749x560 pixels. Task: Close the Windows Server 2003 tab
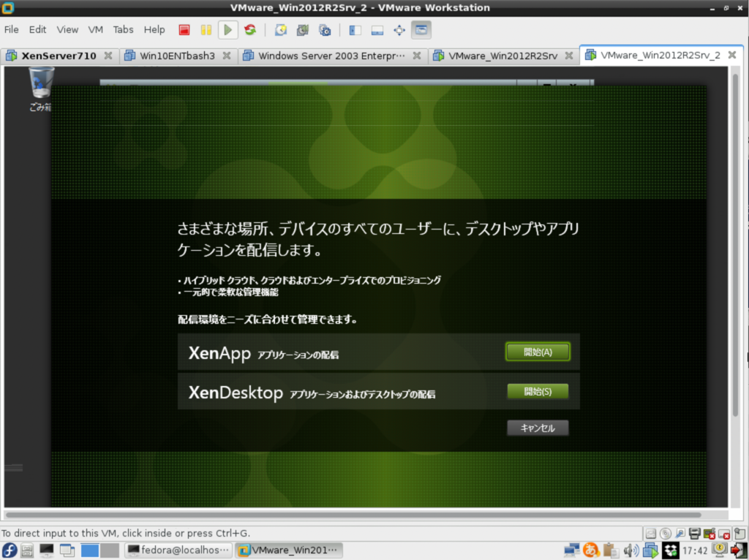pyautogui.click(x=417, y=56)
